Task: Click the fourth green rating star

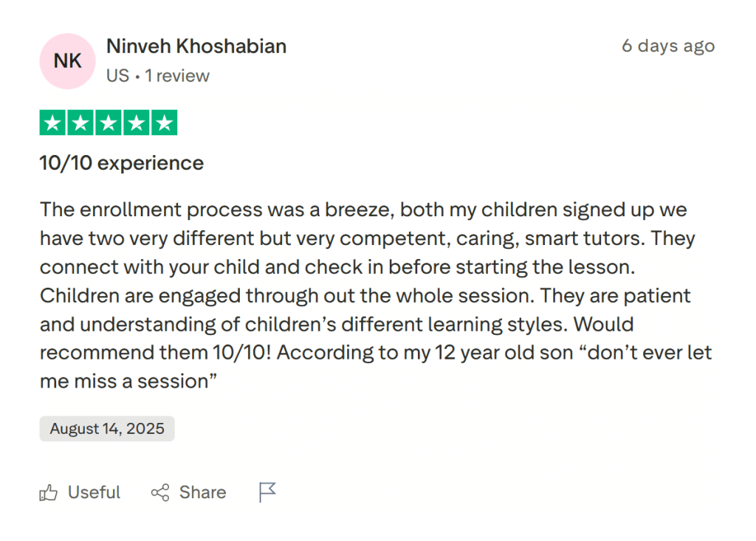Action: pyautogui.click(x=137, y=123)
